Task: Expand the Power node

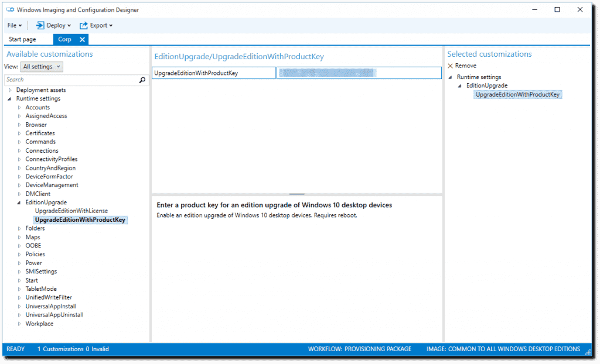Action: pos(19,263)
